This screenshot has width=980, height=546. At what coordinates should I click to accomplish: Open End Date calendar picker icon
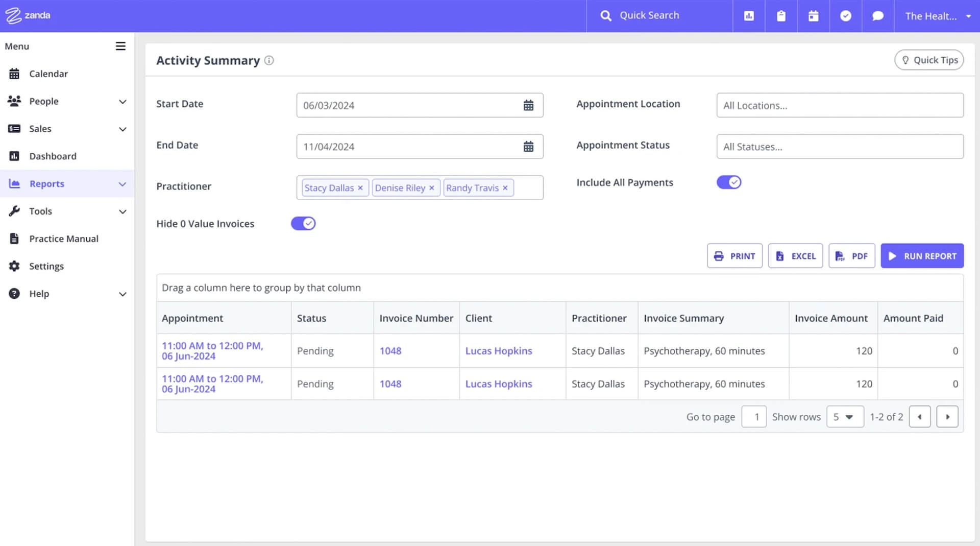pyautogui.click(x=528, y=147)
